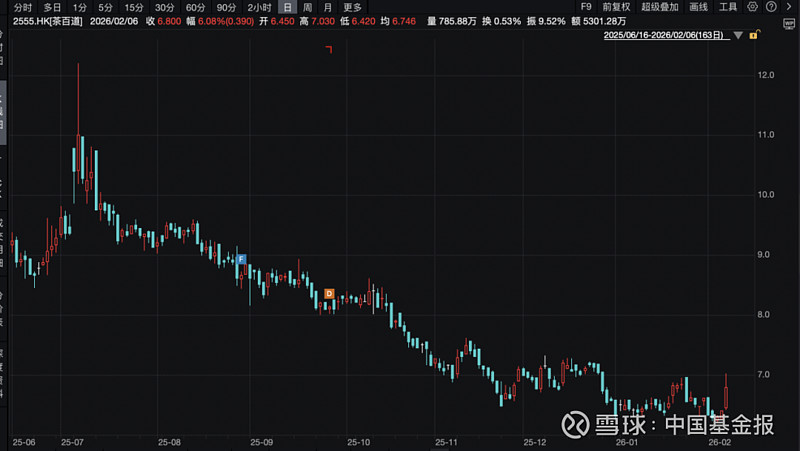
Task: Click the closing price 6.800
Action: [169, 21]
